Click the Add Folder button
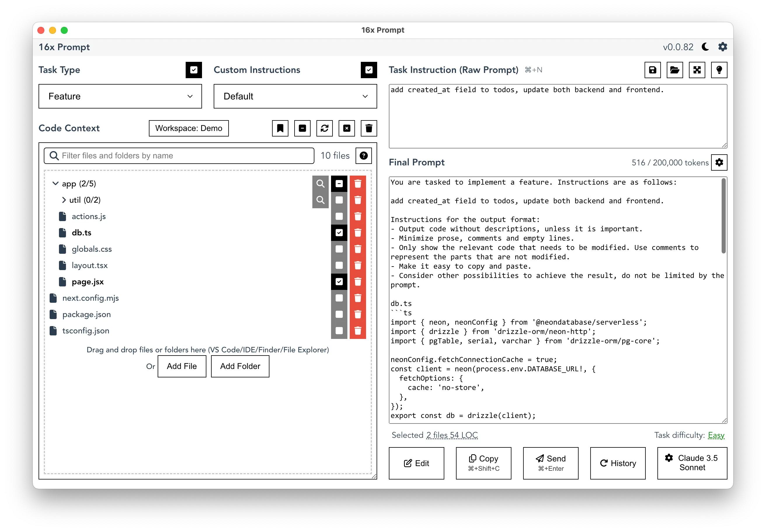Viewport: 766px width, 532px height. 240,366
